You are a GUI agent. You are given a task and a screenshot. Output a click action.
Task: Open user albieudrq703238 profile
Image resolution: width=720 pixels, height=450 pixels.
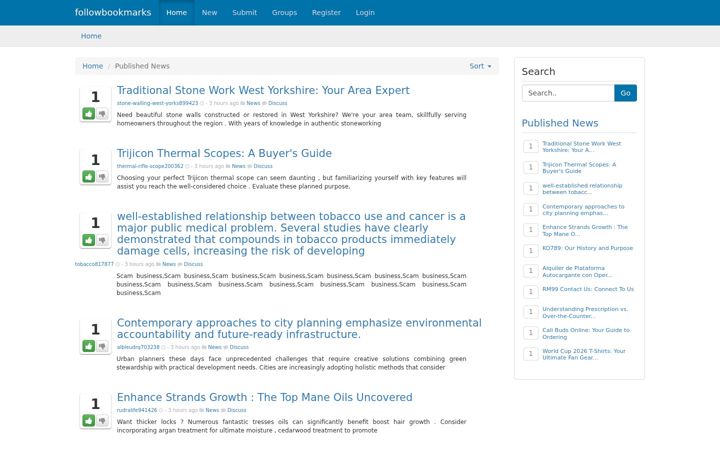click(x=138, y=347)
